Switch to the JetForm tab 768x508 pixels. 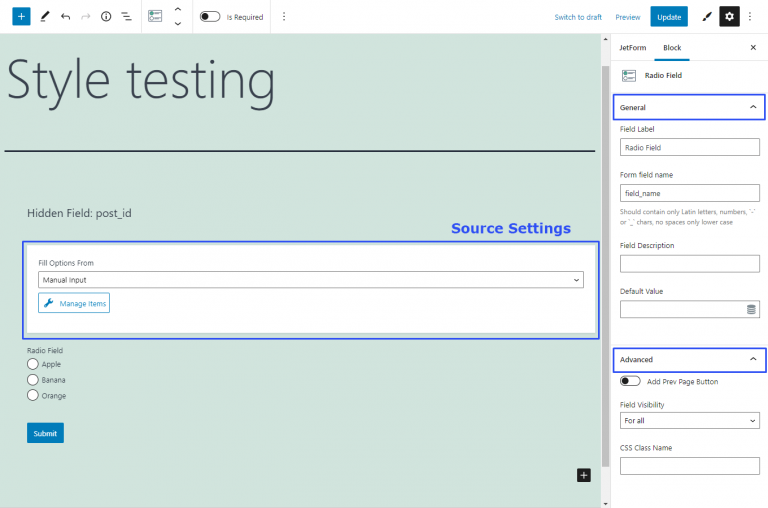[633, 47]
